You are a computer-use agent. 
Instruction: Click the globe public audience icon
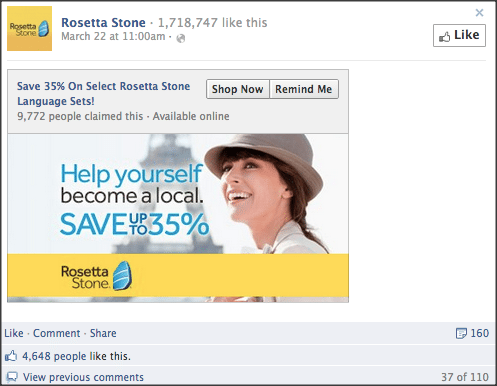(x=181, y=38)
